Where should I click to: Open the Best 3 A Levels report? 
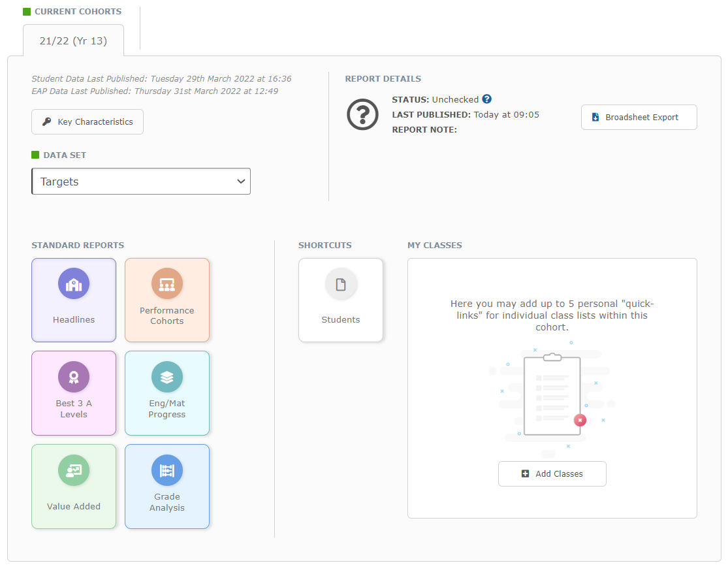tap(74, 393)
